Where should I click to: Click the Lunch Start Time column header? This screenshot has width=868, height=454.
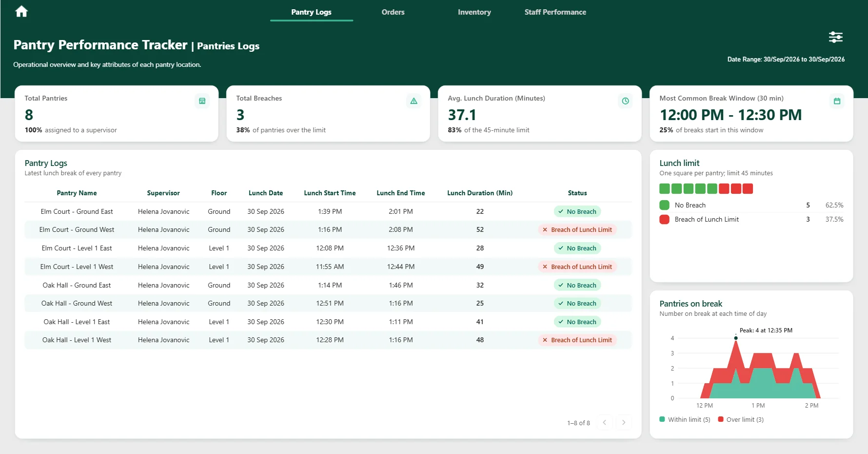click(330, 193)
